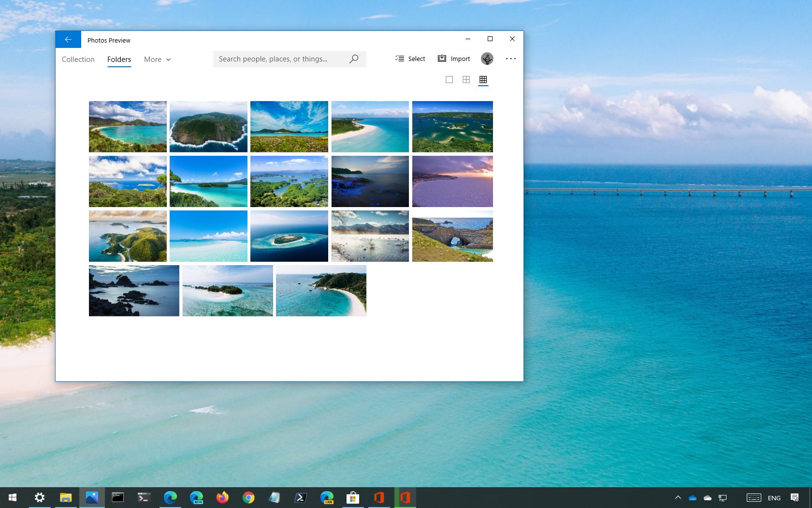
Task: Open the three-dot See more menu
Action: tap(511, 59)
